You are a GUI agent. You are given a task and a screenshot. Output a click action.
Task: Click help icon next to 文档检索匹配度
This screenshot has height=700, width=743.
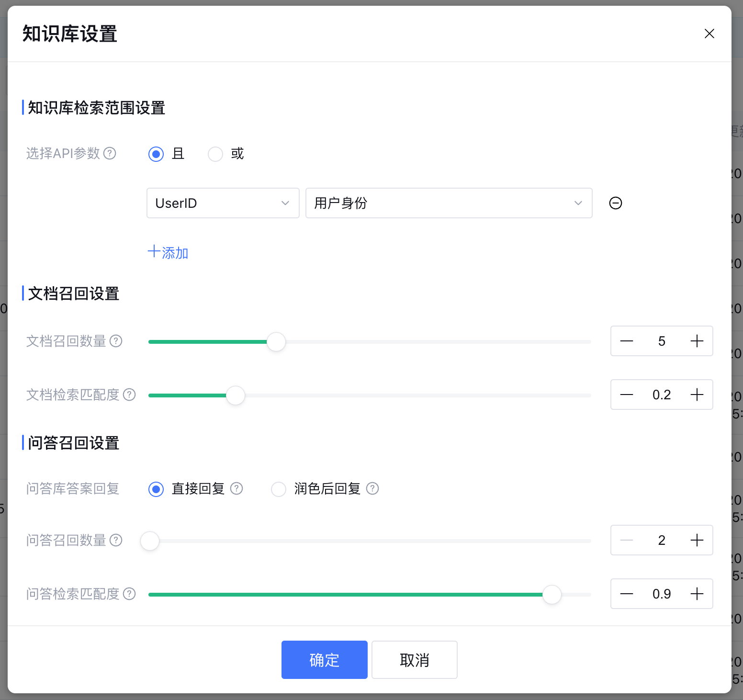tap(129, 395)
